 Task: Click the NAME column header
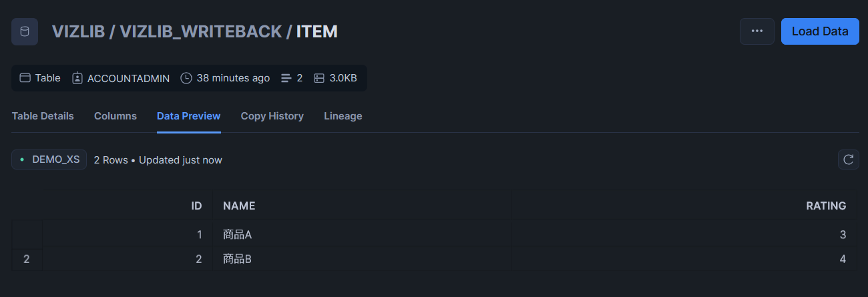[361, 206]
